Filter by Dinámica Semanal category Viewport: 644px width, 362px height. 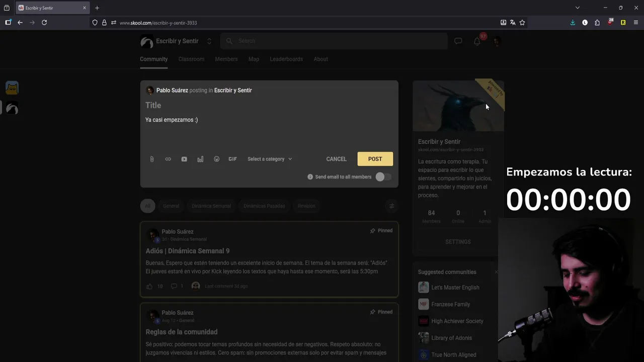[x=211, y=206]
